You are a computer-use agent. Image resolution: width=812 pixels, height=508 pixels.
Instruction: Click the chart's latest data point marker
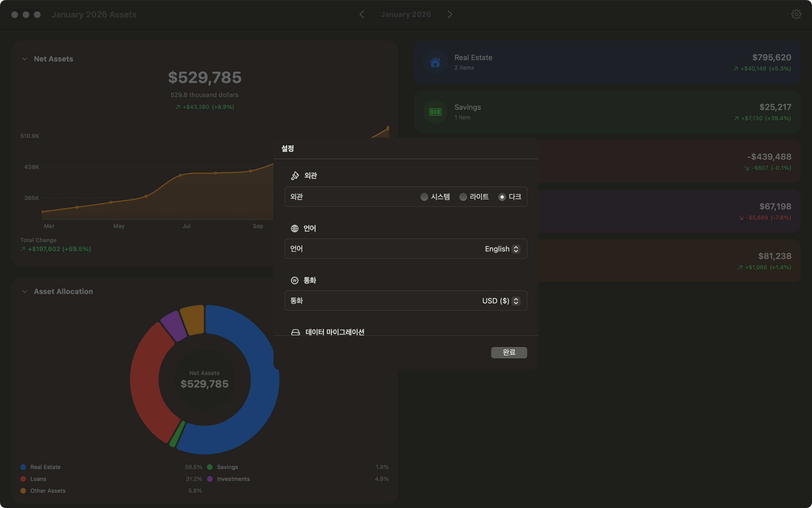tap(388, 128)
